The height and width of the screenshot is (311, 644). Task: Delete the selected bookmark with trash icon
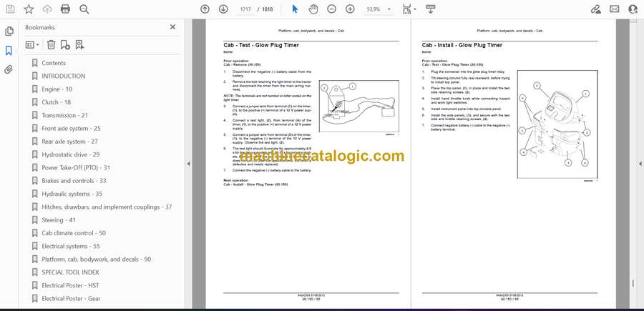(x=51, y=45)
